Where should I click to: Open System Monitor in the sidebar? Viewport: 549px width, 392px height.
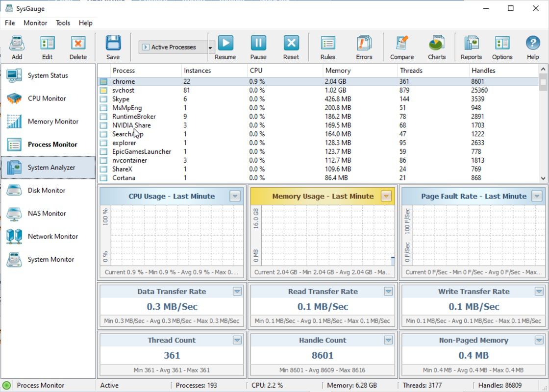pyautogui.click(x=49, y=260)
